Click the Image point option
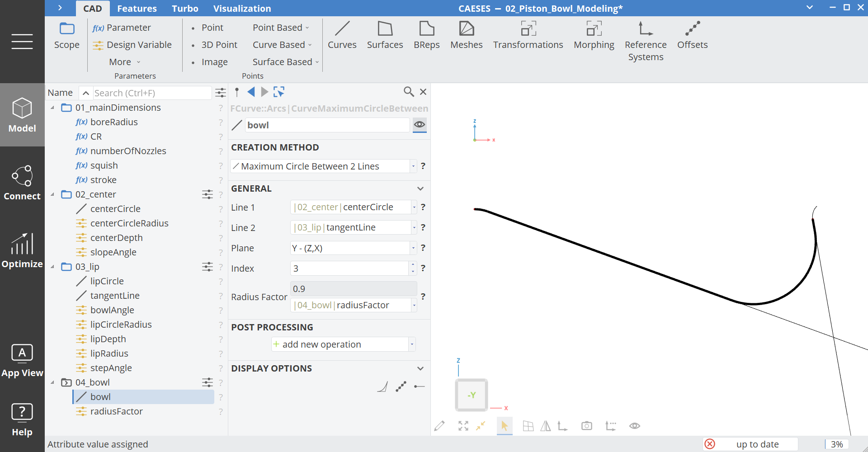This screenshot has width=868, height=452. pos(210,62)
